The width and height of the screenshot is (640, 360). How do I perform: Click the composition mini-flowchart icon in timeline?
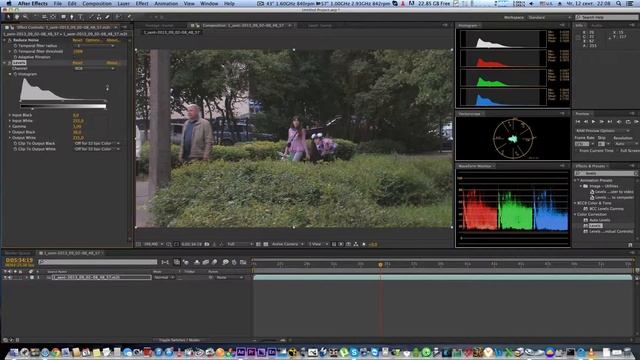pos(165,262)
